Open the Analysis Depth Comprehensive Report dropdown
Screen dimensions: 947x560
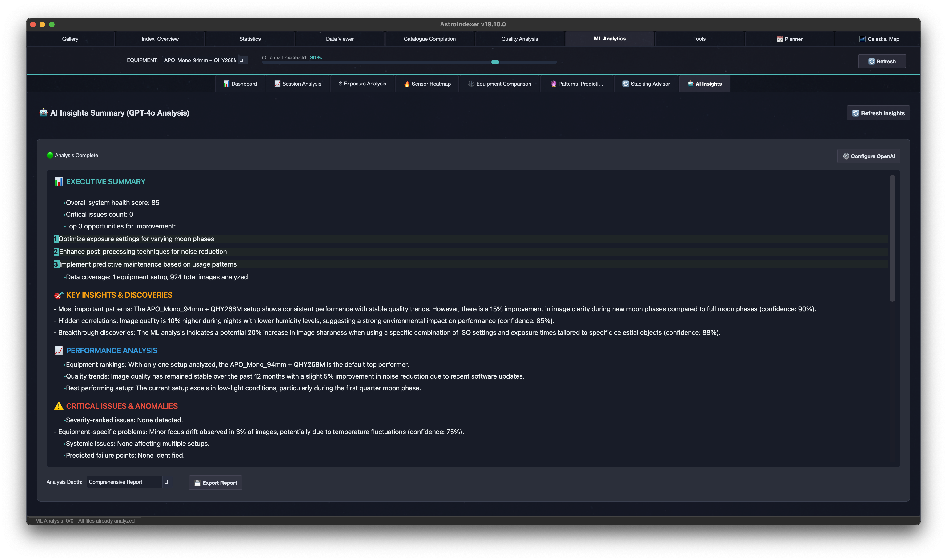pos(124,482)
